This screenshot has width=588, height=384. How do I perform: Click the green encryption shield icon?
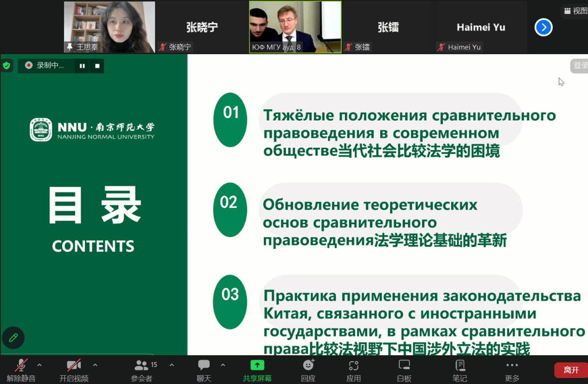pyautogui.click(x=6, y=66)
